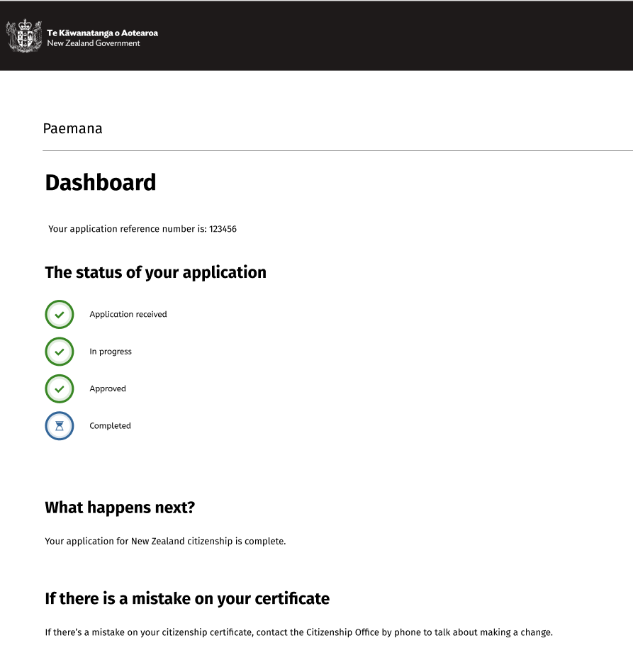Click the Dashboard page heading
Viewport: 633px width, 672px height.
pyautogui.click(x=101, y=183)
